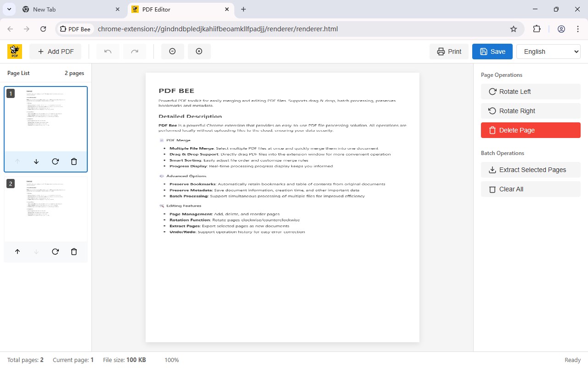Close the New Tab browser tab
The height and width of the screenshot is (368, 588).
tap(118, 9)
